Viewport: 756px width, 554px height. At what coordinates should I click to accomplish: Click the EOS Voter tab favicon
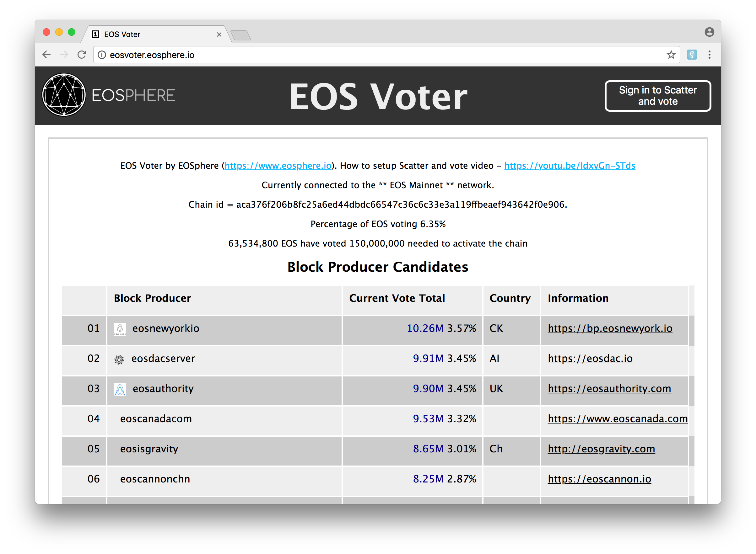tap(96, 34)
